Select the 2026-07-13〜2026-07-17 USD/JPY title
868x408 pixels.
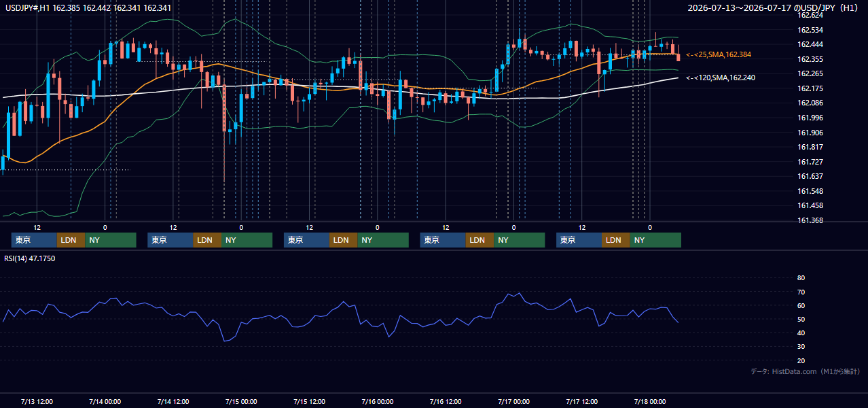point(772,8)
